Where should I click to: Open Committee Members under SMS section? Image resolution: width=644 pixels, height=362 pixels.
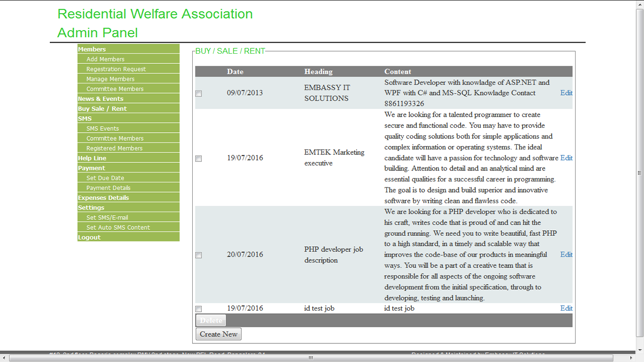pyautogui.click(x=128, y=138)
